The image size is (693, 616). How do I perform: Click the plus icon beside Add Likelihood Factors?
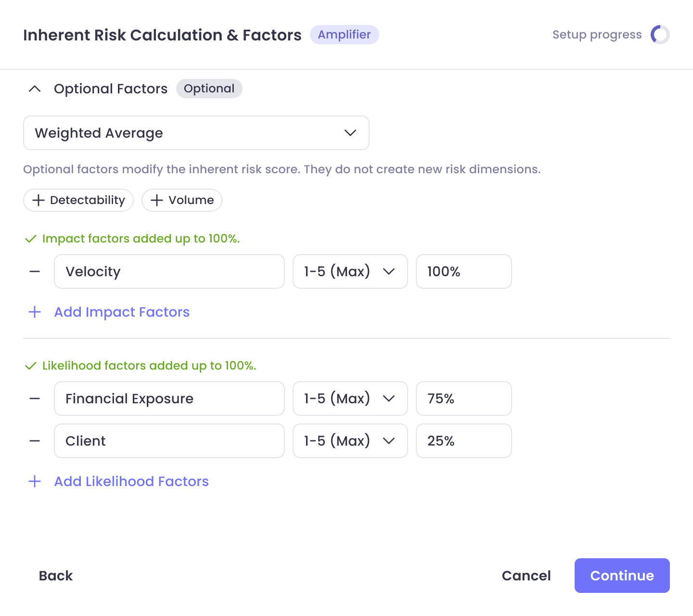tap(35, 481)
